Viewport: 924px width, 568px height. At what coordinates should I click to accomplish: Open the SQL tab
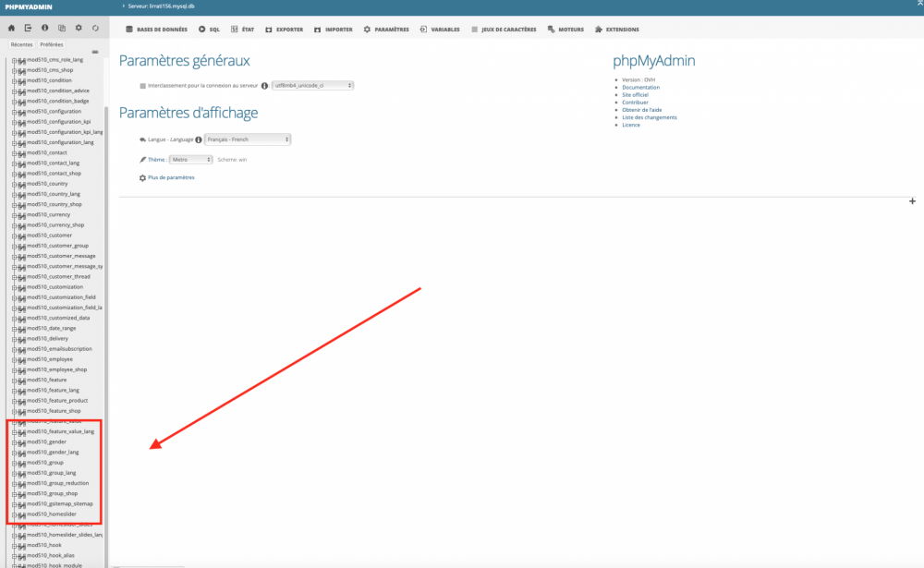tap(209, 30)
